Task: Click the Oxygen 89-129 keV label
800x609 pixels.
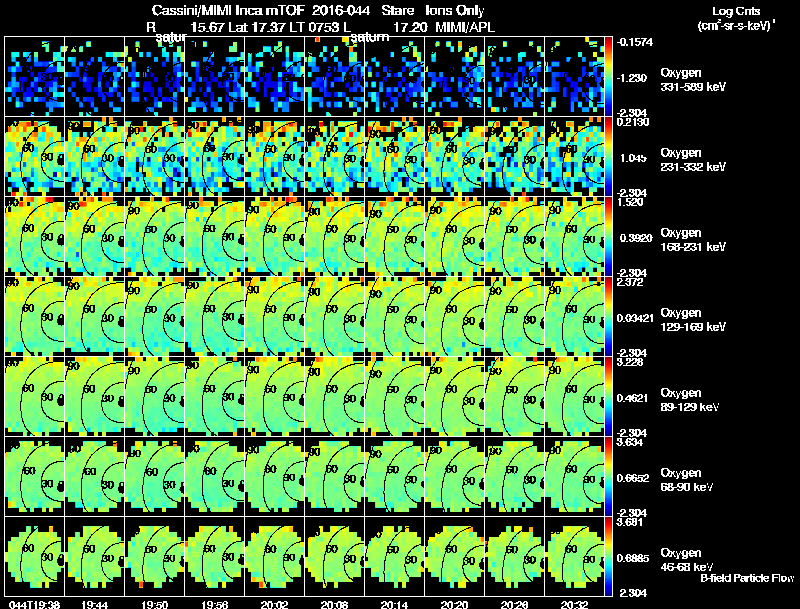Action: (x=690, y=400)
